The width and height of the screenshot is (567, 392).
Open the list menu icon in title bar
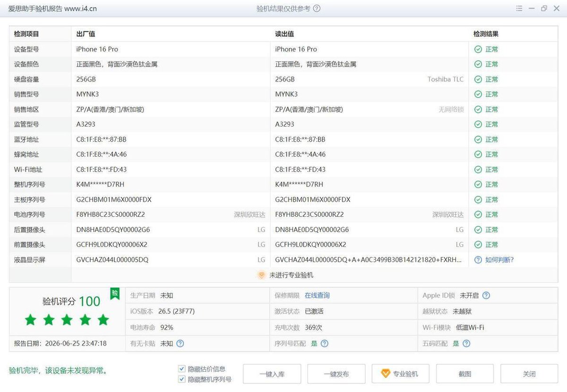click(x=519, y=9)
